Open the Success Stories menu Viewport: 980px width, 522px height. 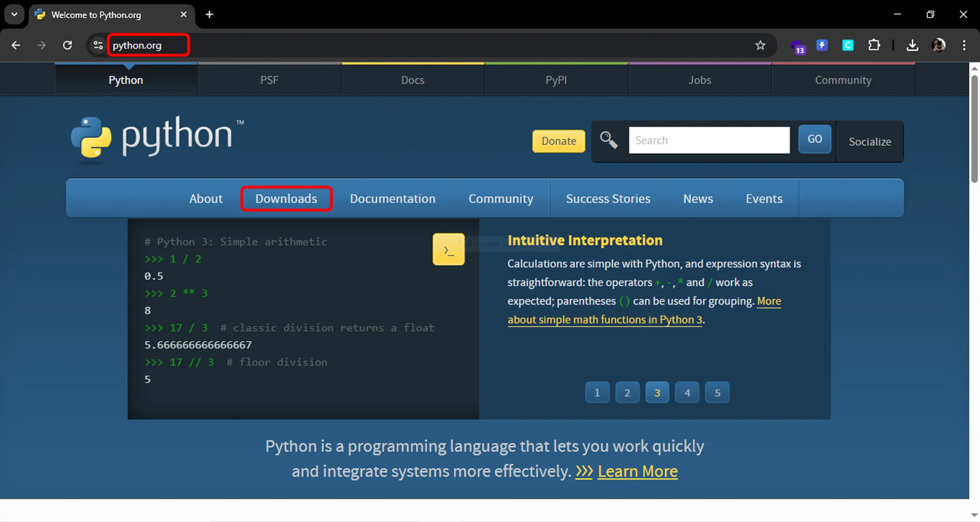[608, 198]
